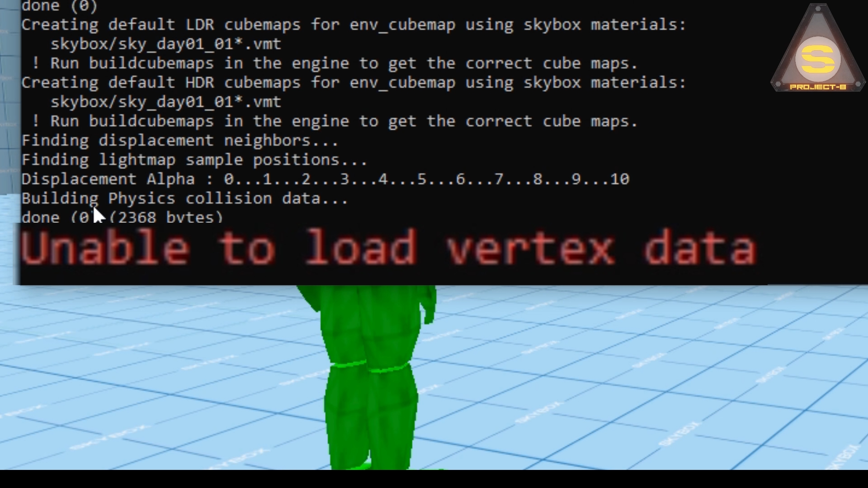Image resolution: width=868 pixels, height=488 pixels.
Task: Toggle the LDR cubemap creation setting
Action: pyautogui.click(x=355, y=25)
